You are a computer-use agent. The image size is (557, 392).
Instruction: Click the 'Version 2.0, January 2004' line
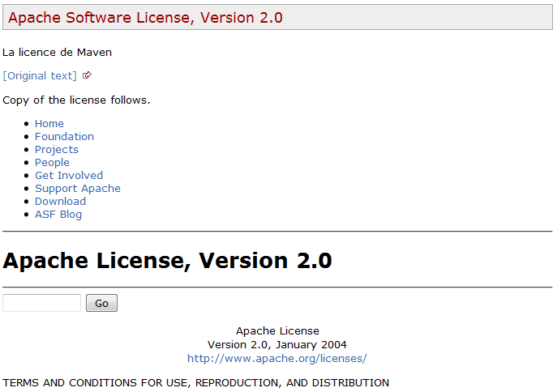pos(277,344)
